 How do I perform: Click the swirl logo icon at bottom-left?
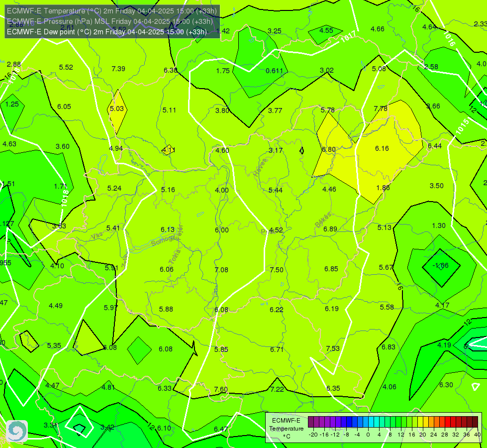pos(17,431)
